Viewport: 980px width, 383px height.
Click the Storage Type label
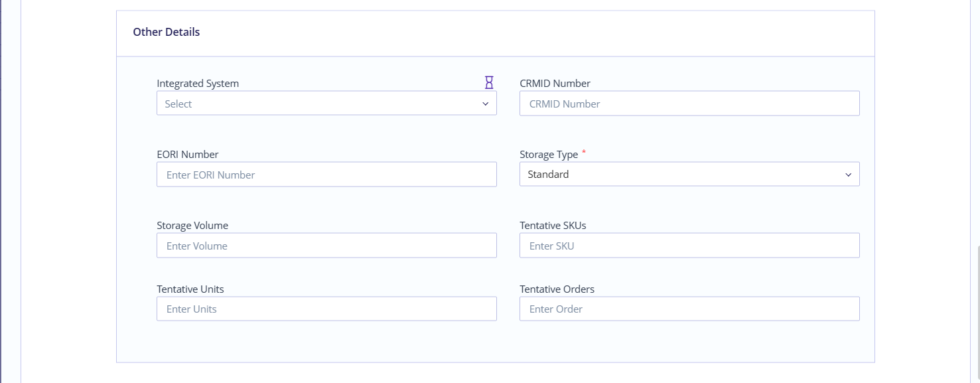click(549, 154)
